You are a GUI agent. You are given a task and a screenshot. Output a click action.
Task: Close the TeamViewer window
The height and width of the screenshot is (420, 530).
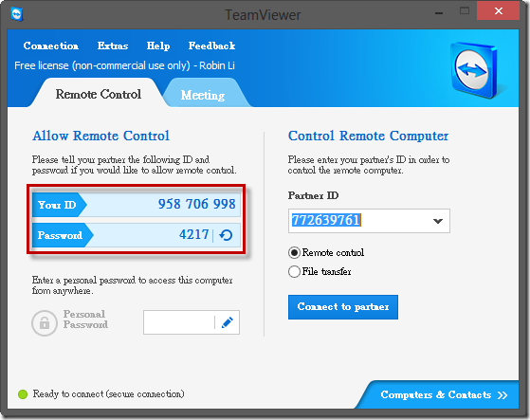(498, 11)
